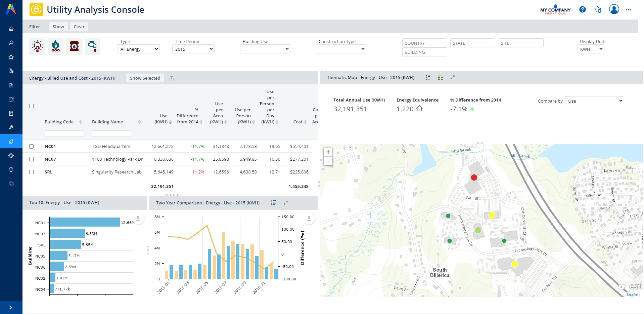Select the natural gas flame utility icon
This screenshot has height=314, width=644.
[x=55, y=46]
